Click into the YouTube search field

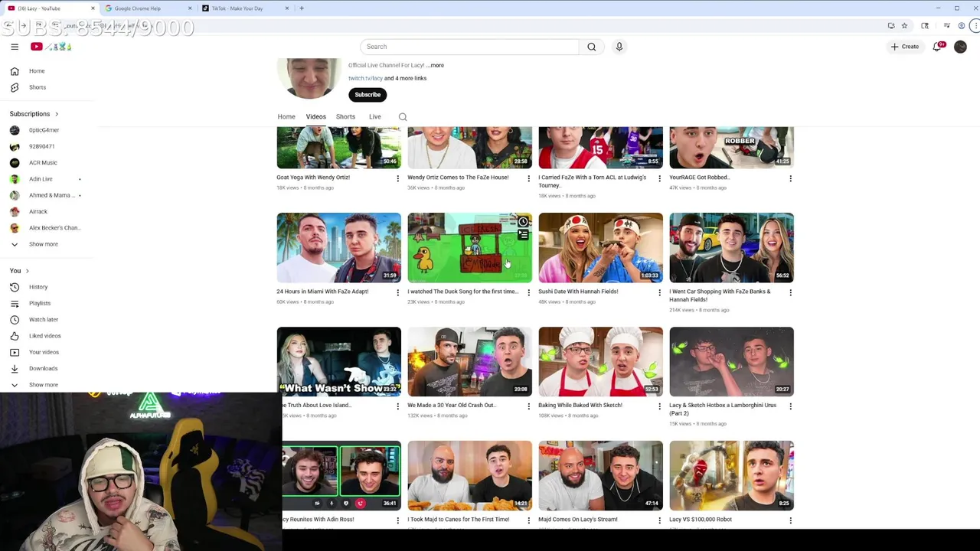(x=469, y=47)
